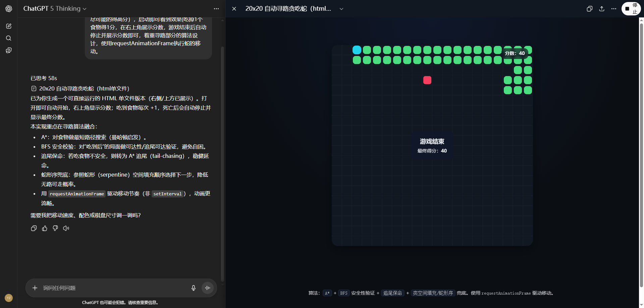The height and width of the screenshot is (308, 644).
Task: Close the canvas panel with the X
Action: [x=234, y=9]
